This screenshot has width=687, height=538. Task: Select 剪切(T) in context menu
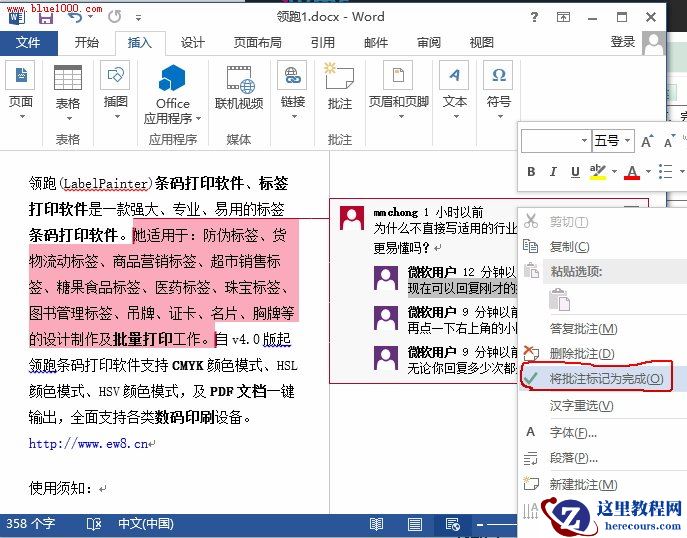pyautogui.click(x=569, y=222)
